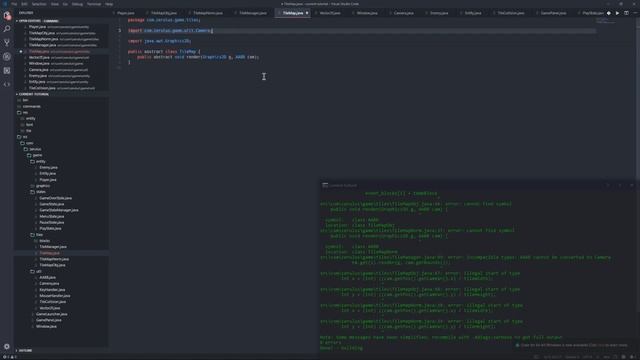Viewport: 640px width, 360px height.
Task: Open TileManager.java in the file tree
Action: 53,247
